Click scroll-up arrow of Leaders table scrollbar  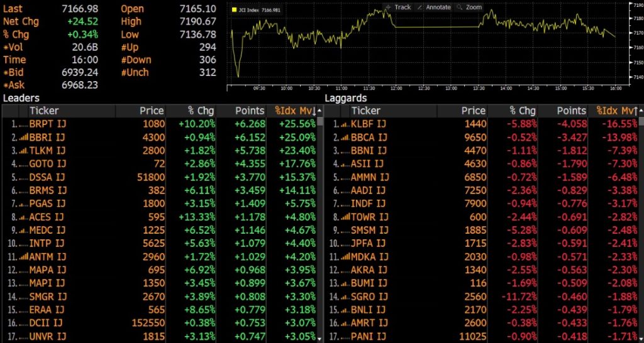pos(319,111)
